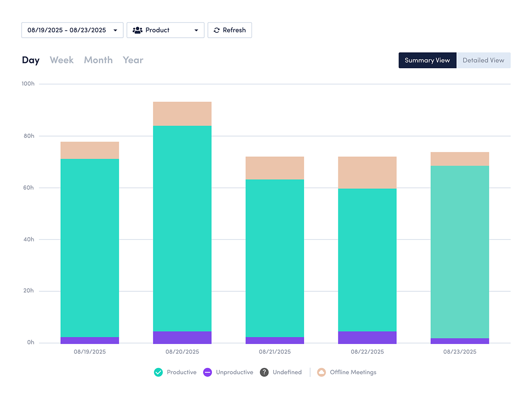Viewport: 532px width, 399px height.
Task: Click the circular refresh arrows icon
Action: [x=216, y=30]
